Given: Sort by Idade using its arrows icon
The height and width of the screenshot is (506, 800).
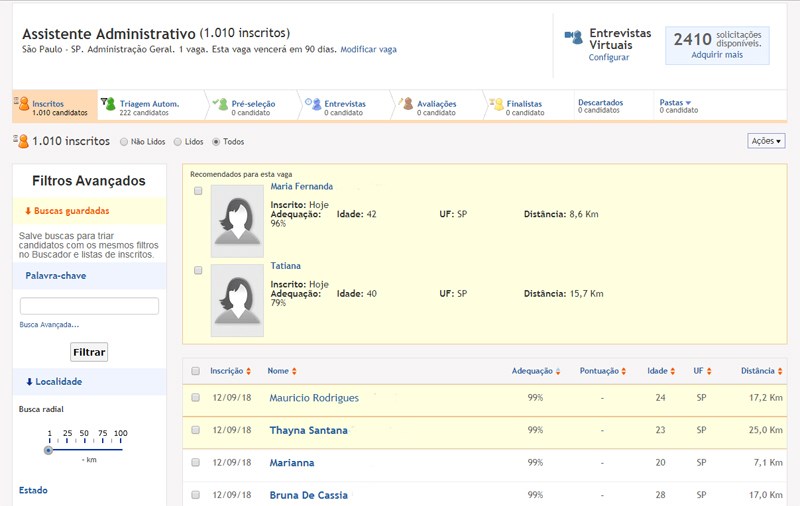Looking at the screenshot, I should [x=672, y=371].
